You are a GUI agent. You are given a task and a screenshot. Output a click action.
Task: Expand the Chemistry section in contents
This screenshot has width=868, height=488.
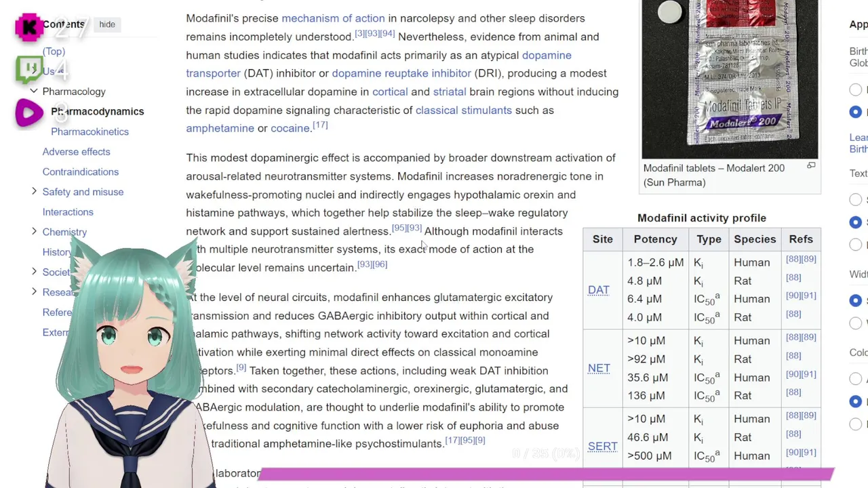(34, 232)
